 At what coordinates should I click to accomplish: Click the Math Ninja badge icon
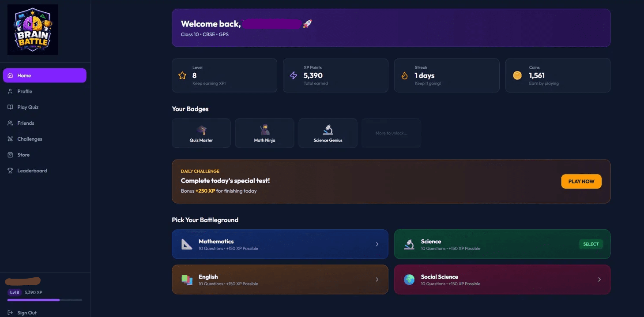(x=264, y=130)
